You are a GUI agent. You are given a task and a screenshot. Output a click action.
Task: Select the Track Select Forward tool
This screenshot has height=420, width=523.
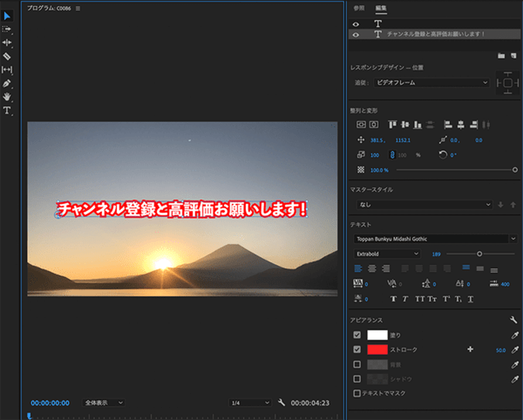coord(7,29)
